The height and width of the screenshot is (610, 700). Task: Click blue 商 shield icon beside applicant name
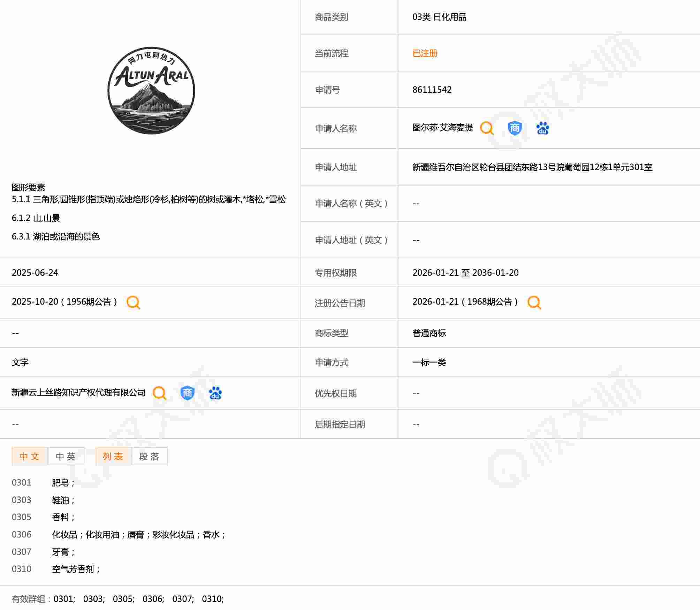515,128
